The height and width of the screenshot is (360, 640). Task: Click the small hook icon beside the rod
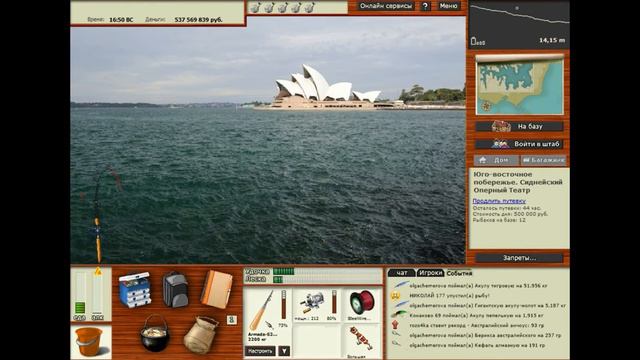pos(269,325)
